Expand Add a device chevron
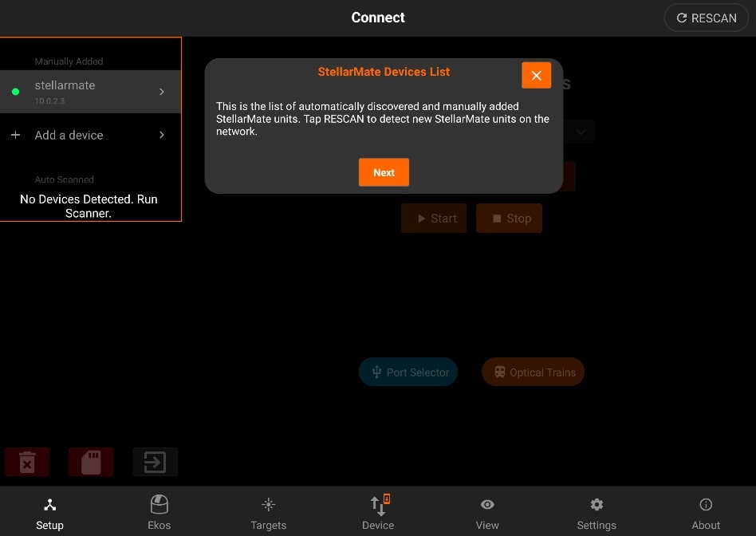The image size is (756, 536). click(162, 135)
